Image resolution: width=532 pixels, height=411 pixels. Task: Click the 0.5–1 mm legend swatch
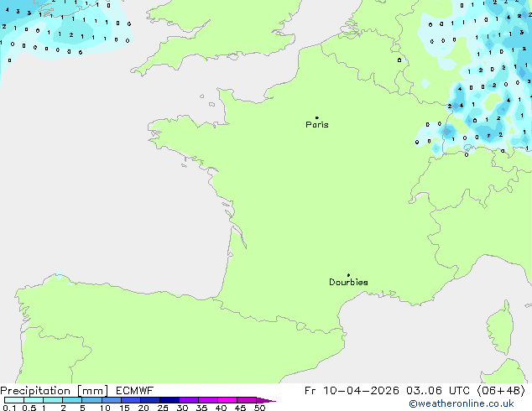pyautogui.click(x=34, y=400)
